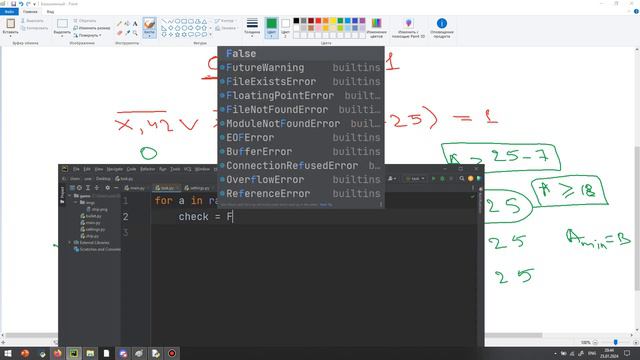Open the run configuration dropdown in PyCharm

point(415,179)
